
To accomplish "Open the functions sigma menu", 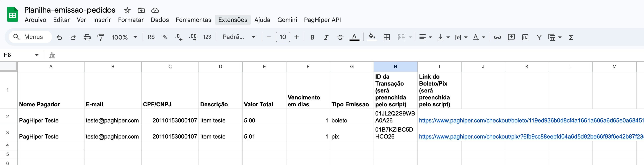I will point(571,37).
